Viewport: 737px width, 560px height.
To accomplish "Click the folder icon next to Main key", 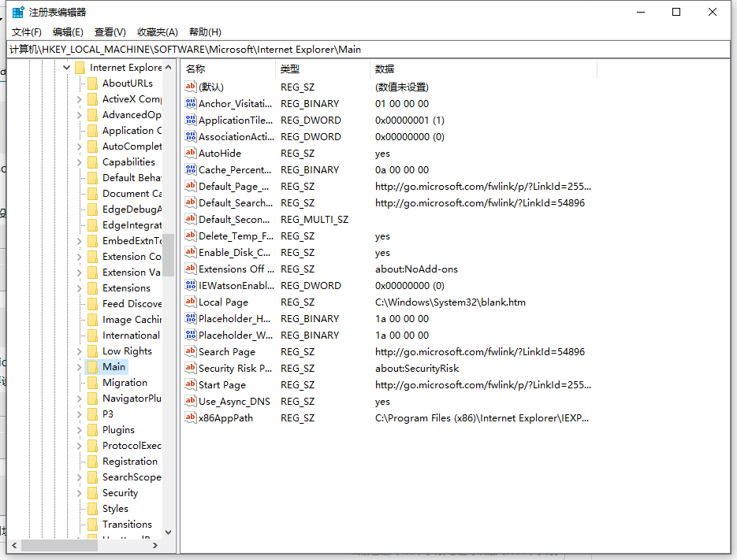I will [x=92, y=367].
